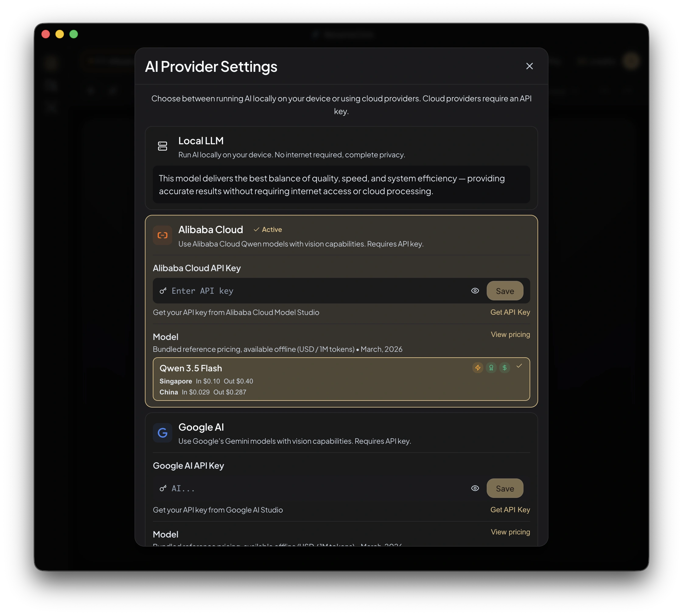Click the key icon in Alibaba Cloud API field
683x616 pixels.
(163, 290)
